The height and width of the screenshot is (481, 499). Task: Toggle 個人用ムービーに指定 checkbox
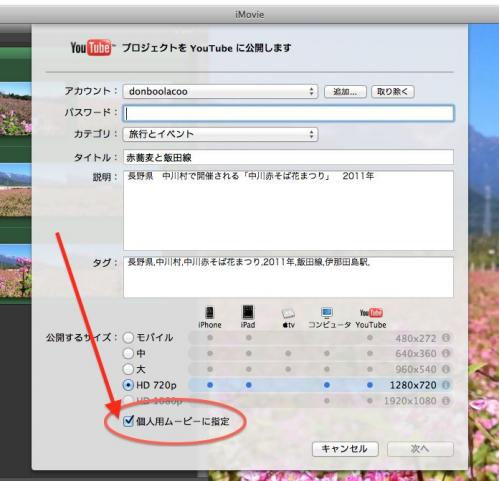coord(128,421)
